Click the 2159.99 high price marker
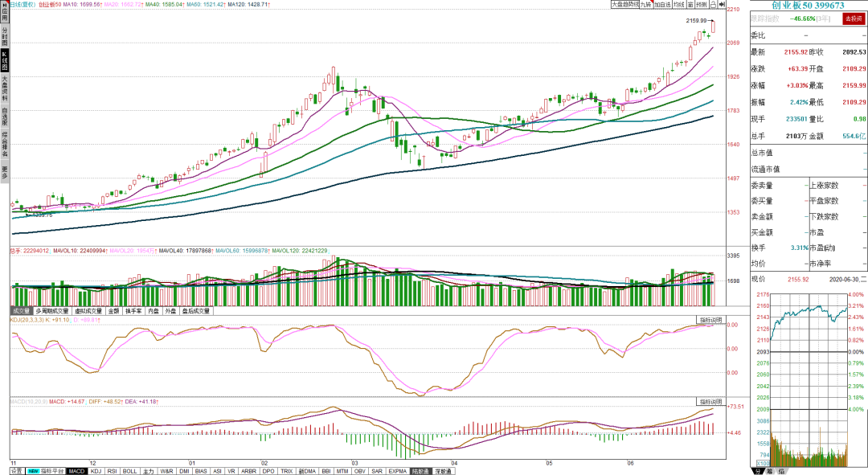868x475 pixels. click(696, 21)
